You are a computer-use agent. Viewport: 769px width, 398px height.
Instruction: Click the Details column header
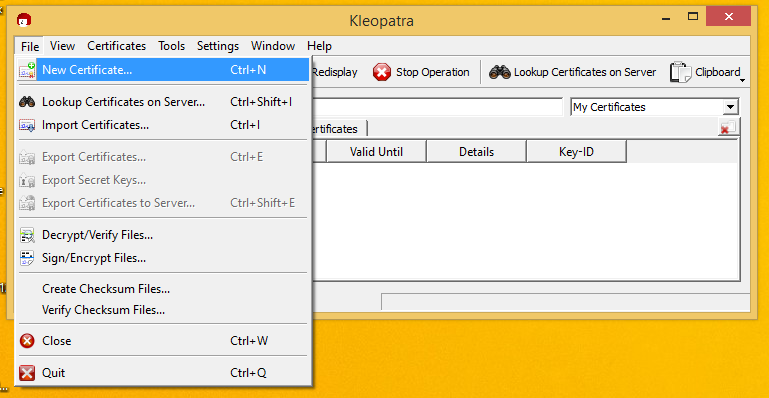coord(476,152)
